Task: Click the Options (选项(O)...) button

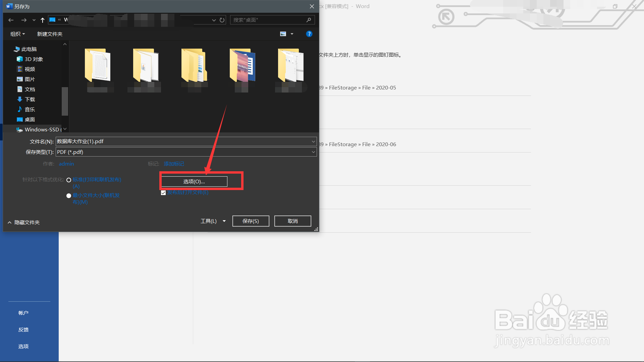Action: [x=194, y=181]
